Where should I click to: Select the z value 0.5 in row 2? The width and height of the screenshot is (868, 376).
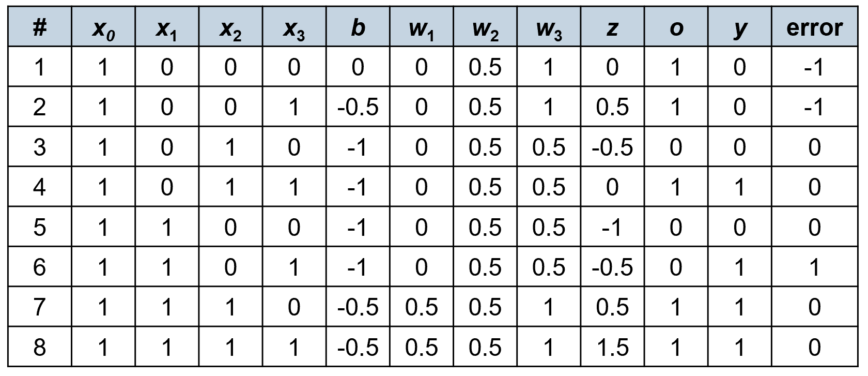pyautogui.click(x=612, y=107)
